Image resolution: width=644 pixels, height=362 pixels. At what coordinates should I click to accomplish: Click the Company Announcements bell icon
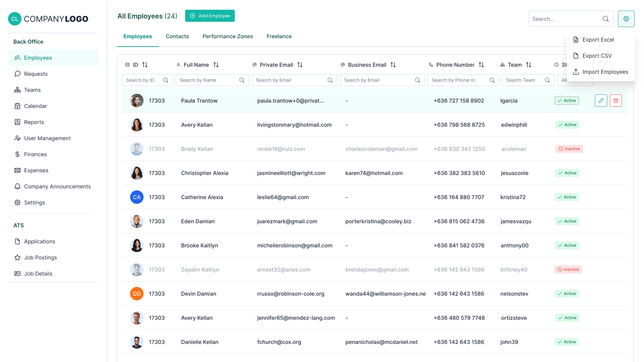17,186
